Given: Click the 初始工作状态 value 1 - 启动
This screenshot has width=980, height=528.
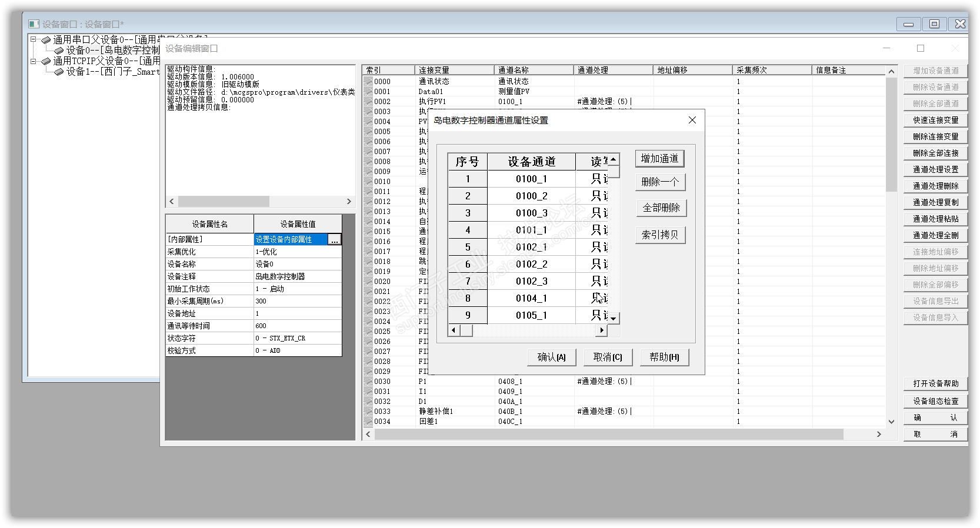Looking at the screenshot, I should 298,289.
